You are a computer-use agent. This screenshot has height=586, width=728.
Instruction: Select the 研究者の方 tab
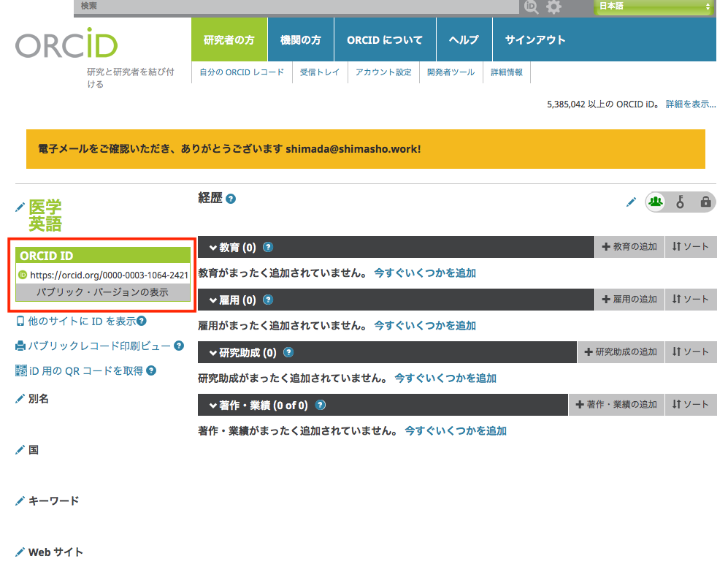pyautogui.click(x=229, y=40)
